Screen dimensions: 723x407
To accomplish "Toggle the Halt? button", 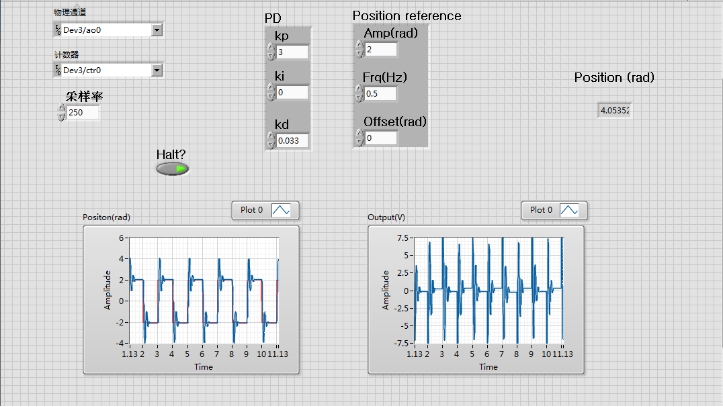I will [x=172, y=169].
